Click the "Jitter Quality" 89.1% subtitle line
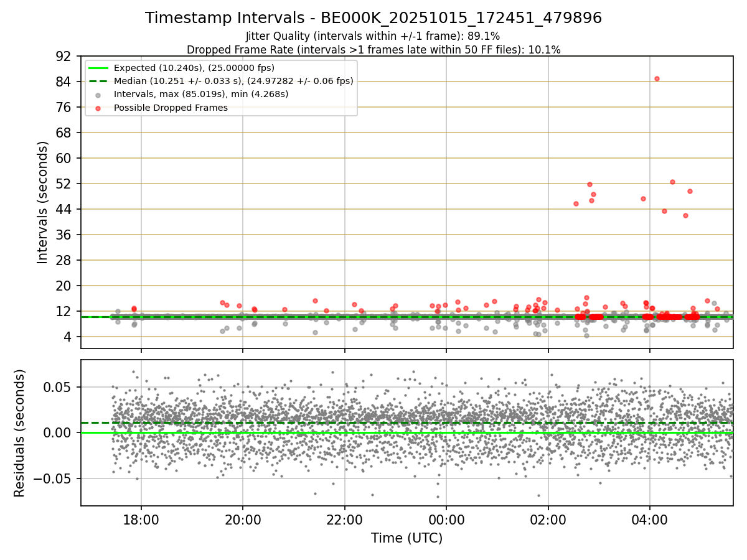 click(373, 36)
